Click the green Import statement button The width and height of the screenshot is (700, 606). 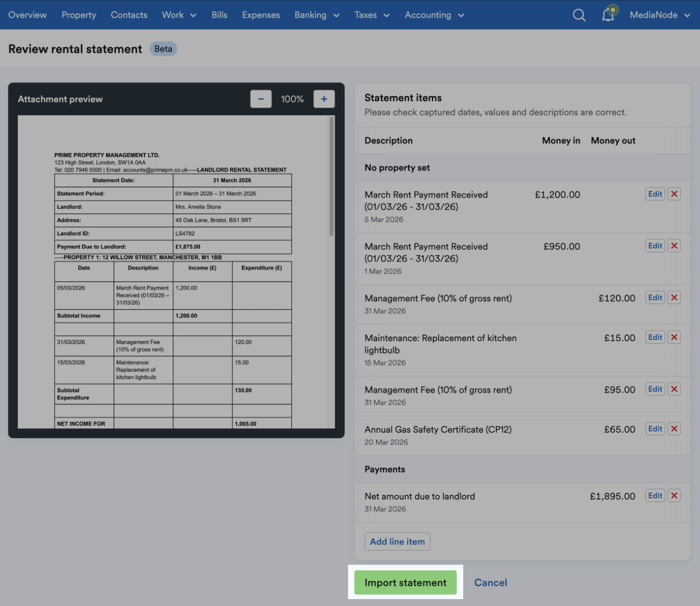(406, 582)
